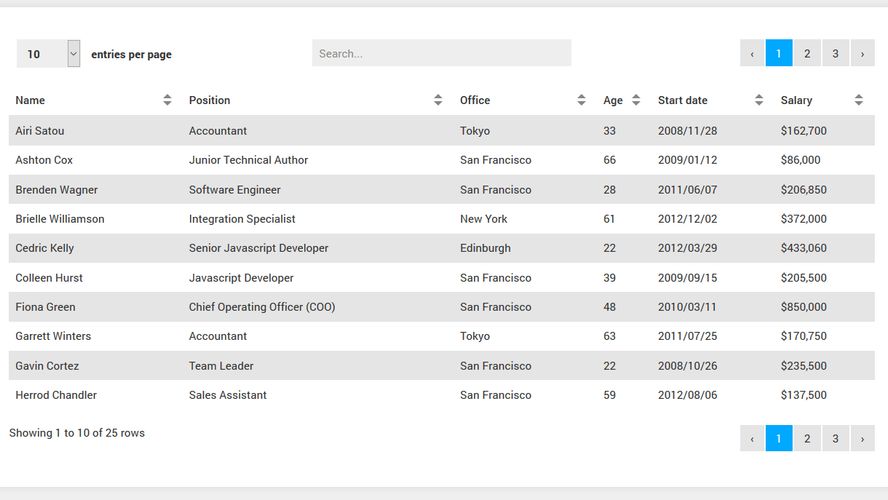Click the Search input field
Screen dimensions: 888x500
[441, 53]
